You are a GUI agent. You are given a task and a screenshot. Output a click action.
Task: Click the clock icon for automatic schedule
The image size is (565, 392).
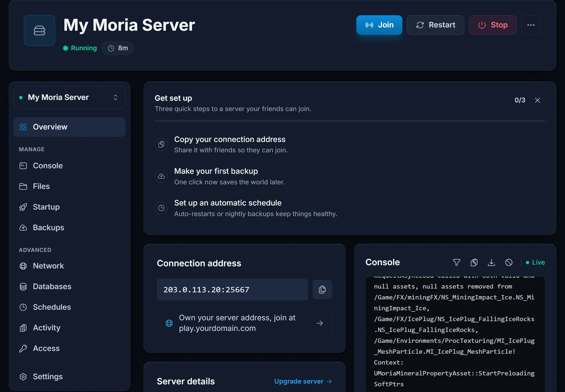[161, 208]
